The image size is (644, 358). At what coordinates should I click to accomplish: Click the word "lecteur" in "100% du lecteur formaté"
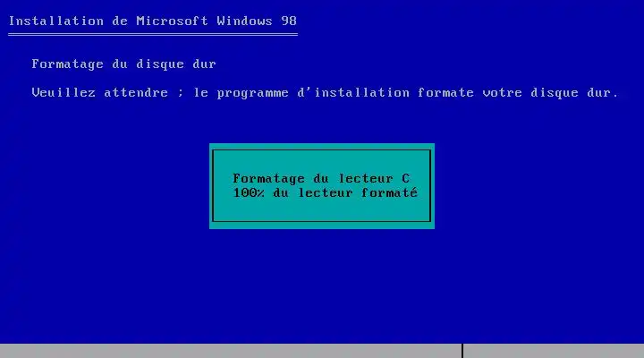tap(326, 192)
